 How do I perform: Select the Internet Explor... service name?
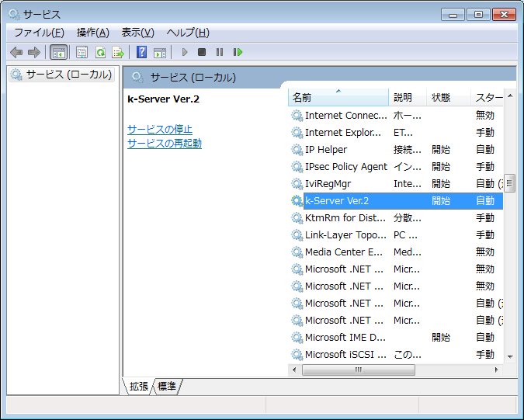click(x=343, y=133)
